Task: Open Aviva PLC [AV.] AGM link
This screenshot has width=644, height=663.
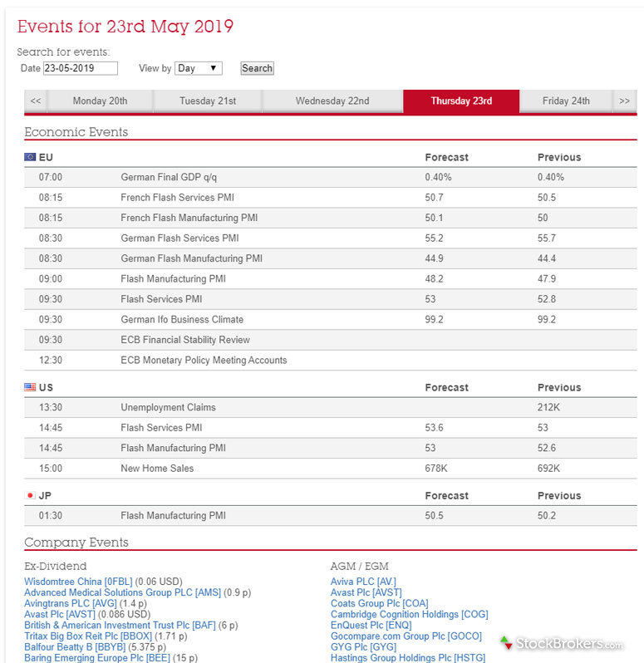Action: [363, 582]
